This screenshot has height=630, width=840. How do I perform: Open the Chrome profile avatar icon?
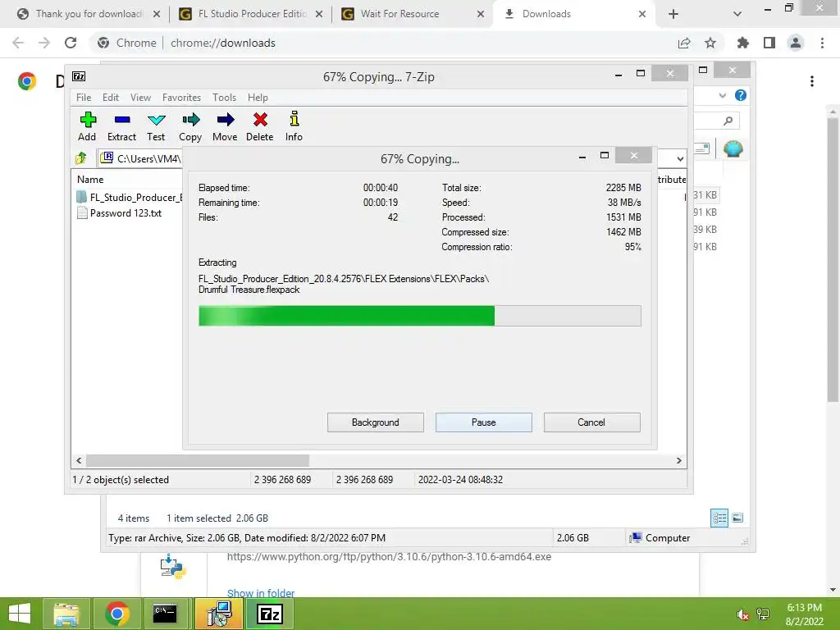796,43
